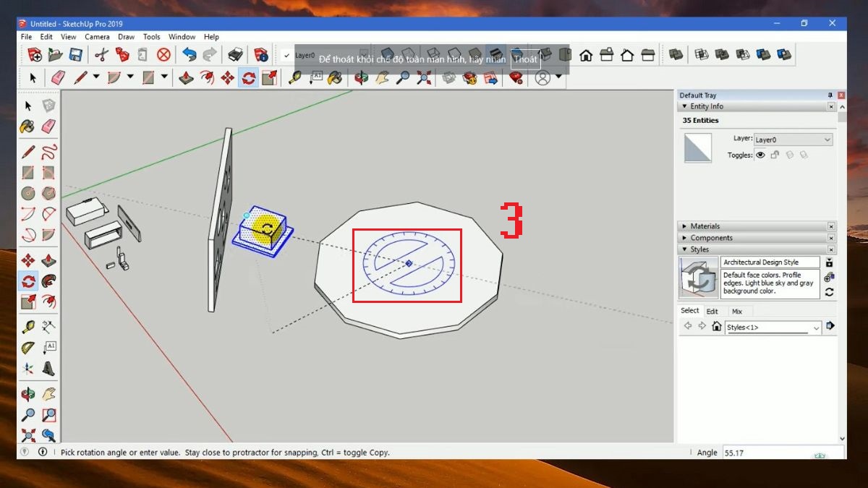Click the red Erase/Delete circle-X icon

point(164,54)
